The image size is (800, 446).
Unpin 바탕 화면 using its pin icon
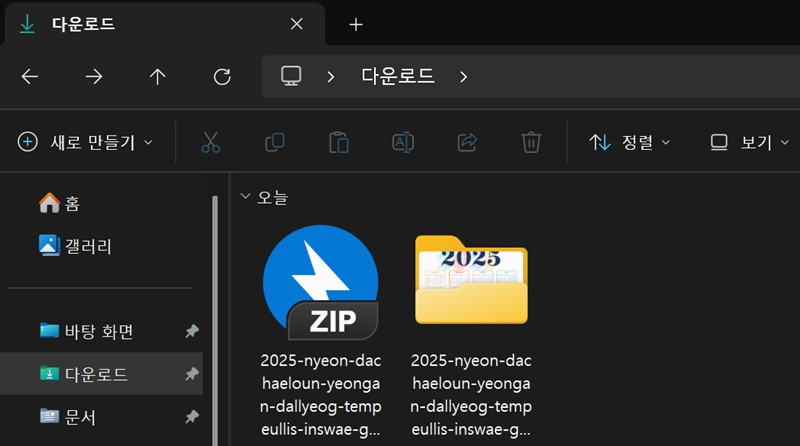tap(192, 331)
